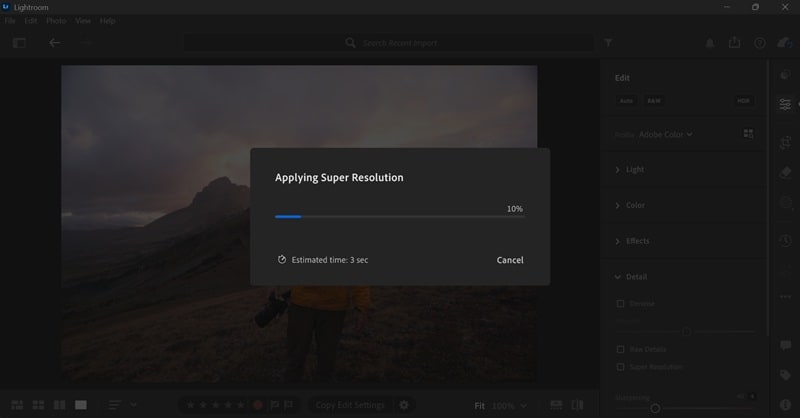Screen dimensions: 800x418
Task: Open the comments speech bubble icon
Action: 785,346
